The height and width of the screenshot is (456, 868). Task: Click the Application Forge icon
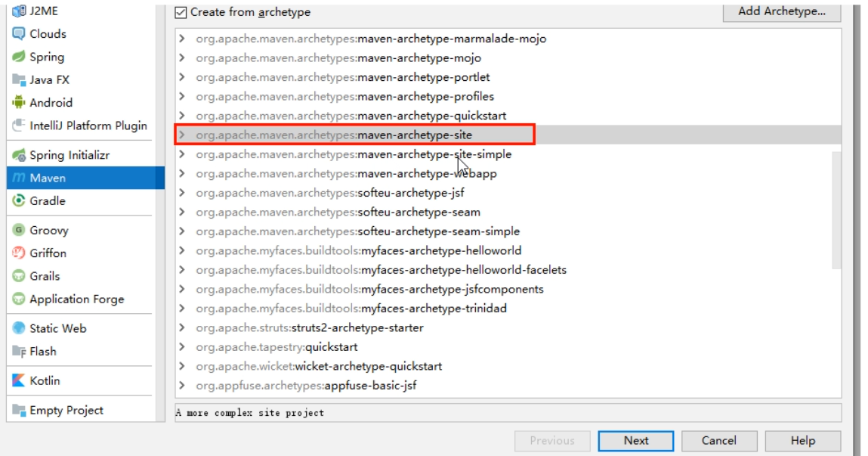click(19, 299)
